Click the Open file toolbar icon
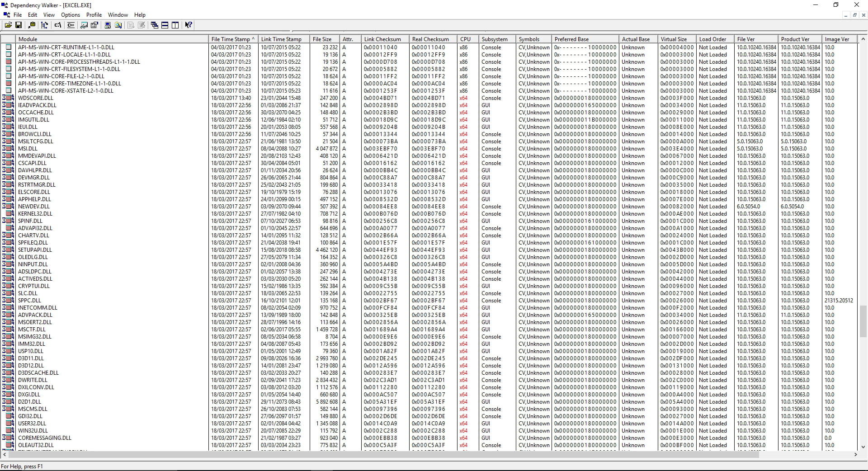 click(x=8, y=25)
